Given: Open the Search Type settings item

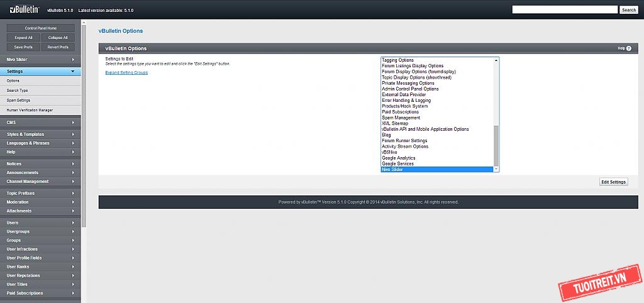Looking at the screenshot, I should pyautogui.click(x=18, y=91).
